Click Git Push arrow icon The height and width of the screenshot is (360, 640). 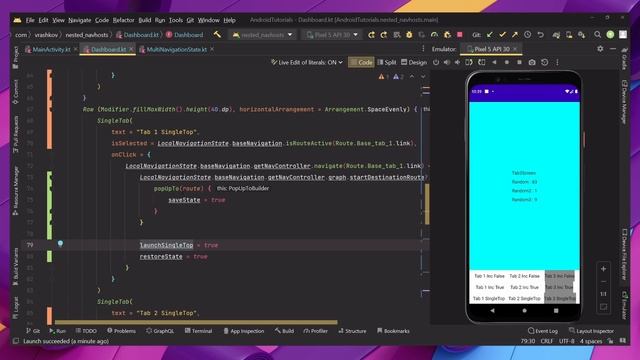[x=515, y=35]
